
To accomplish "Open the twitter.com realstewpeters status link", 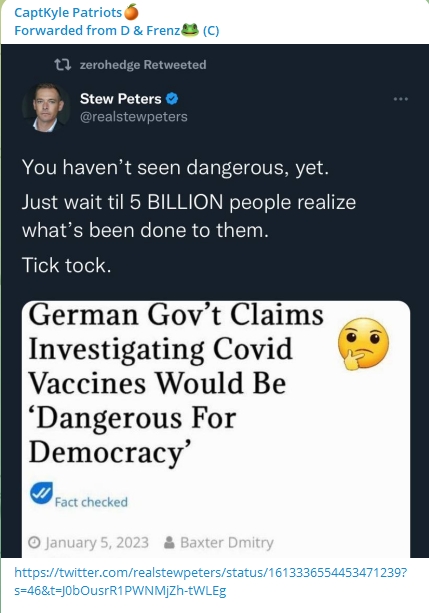I will (x=210, y=582).
